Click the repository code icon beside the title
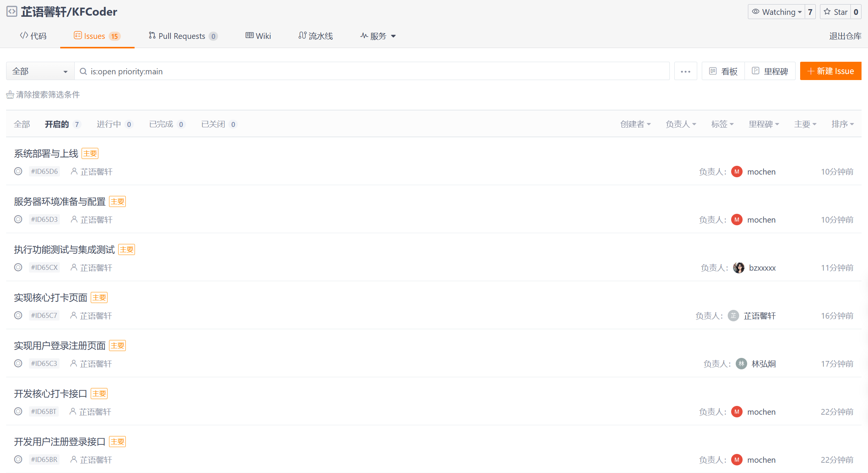 click(x=12, y=11)
